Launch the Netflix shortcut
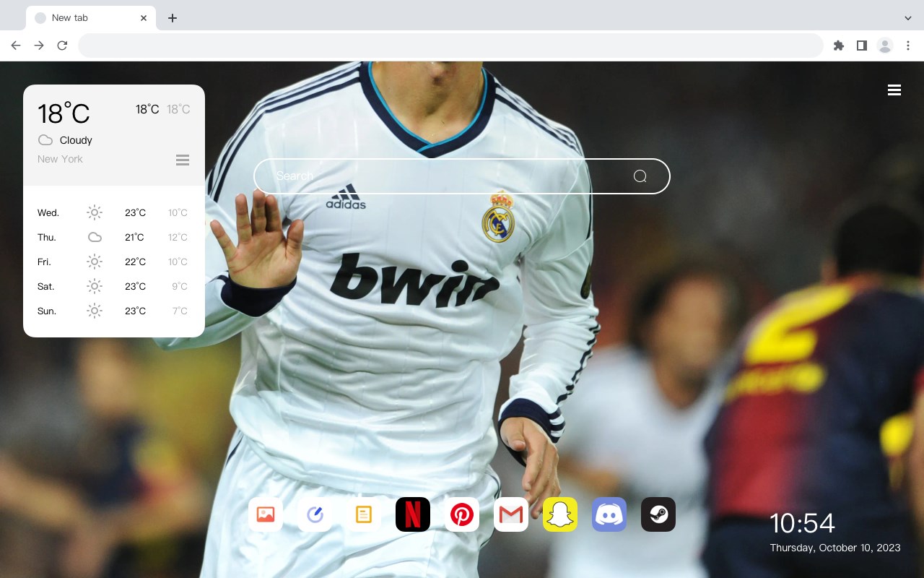 tap(413, 514)
